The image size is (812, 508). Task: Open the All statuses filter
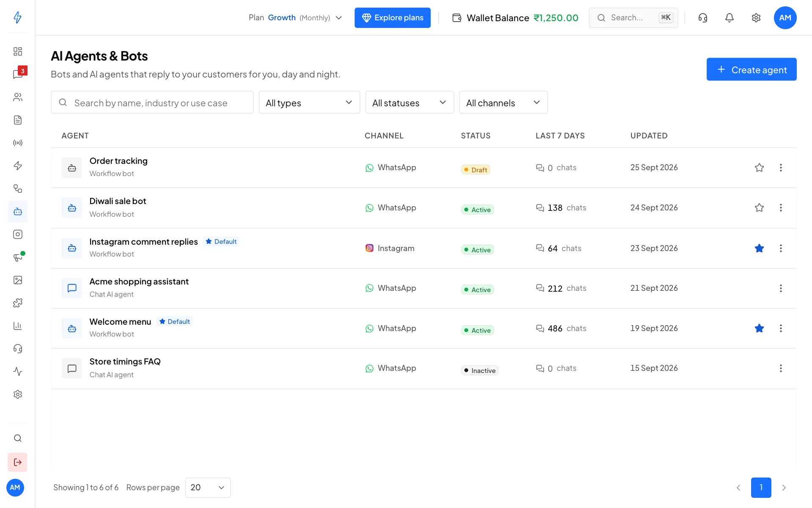tap(409, 102)
